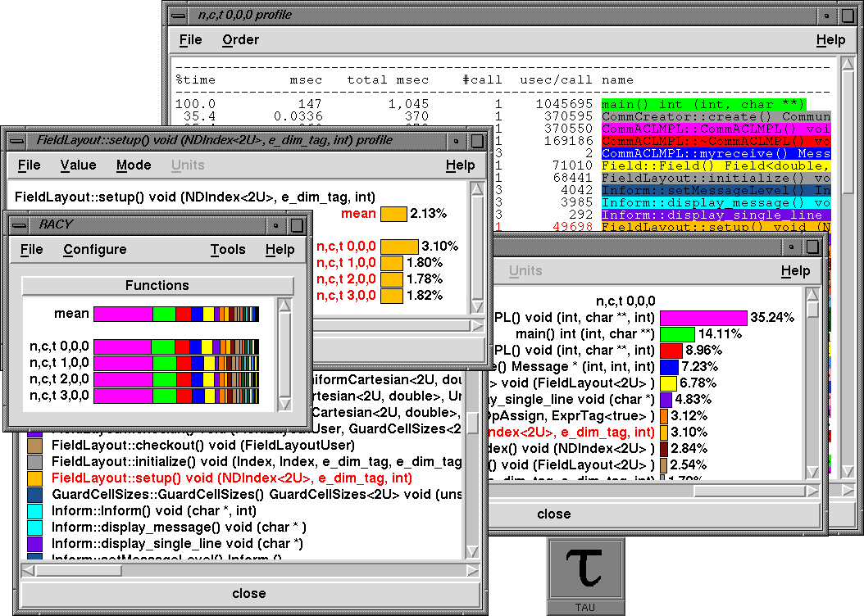Click tan swatch next to FieldLayout::checkout()
Image resolution: width=864 pixels, height=616 pixels.
point(34,446)
